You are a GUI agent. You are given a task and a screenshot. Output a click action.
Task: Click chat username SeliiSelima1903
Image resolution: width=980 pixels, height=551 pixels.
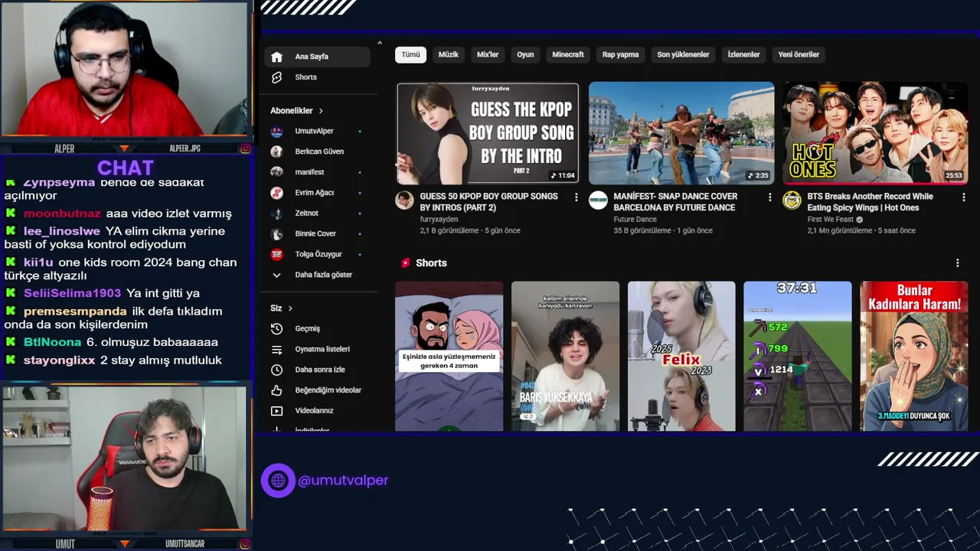[72, 293]
